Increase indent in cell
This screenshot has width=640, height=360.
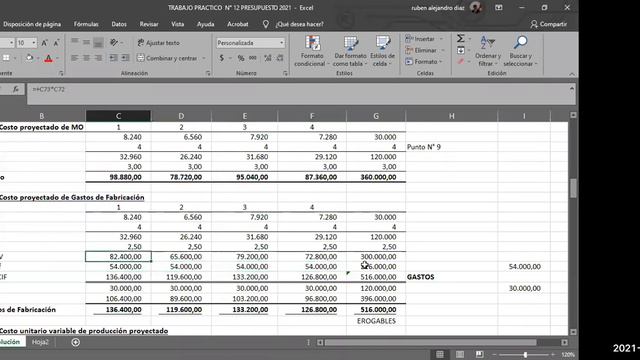coord(125,58)
